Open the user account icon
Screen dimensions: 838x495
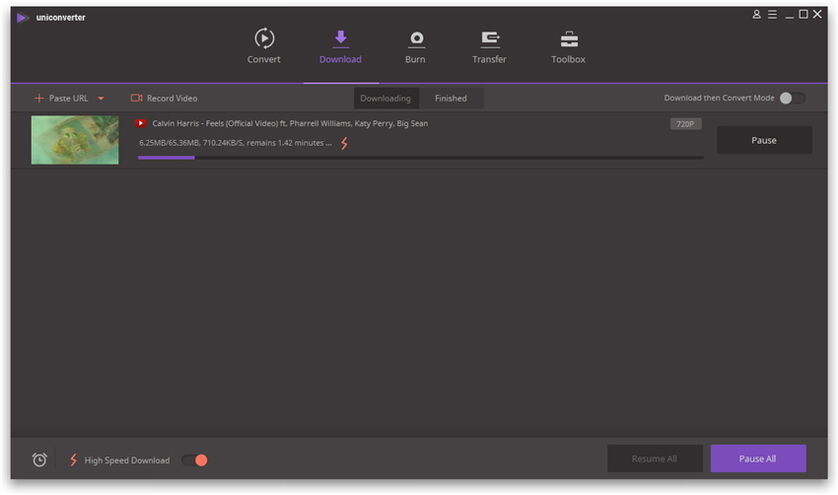756,14
